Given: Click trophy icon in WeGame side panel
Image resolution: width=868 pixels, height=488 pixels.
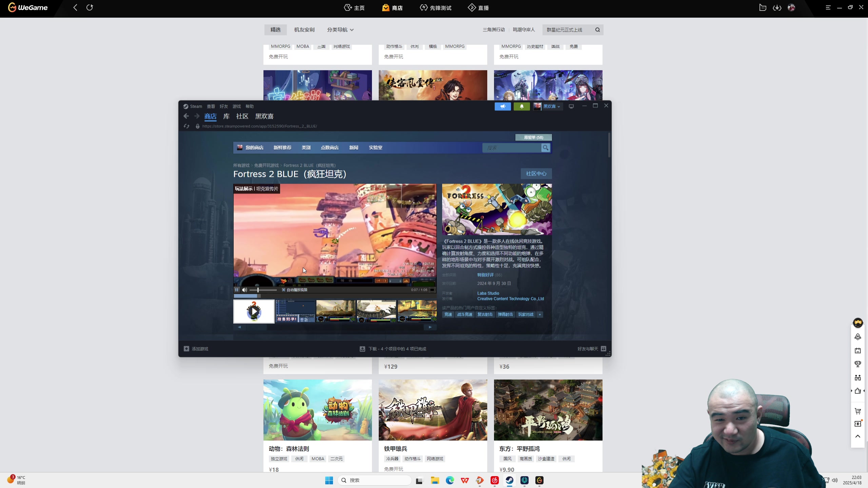Looking at the screenshot, I should (858, 364).
